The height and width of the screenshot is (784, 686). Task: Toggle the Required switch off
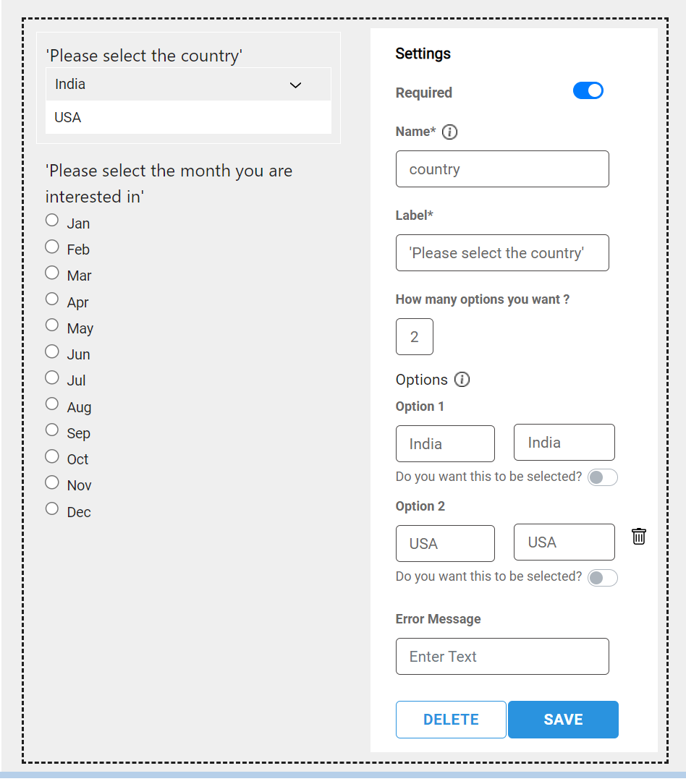tap(588, 90)
